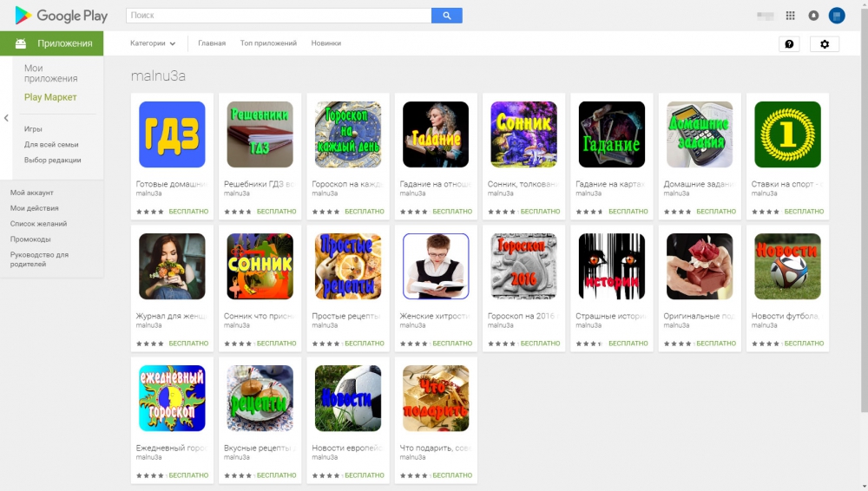The width and height of the screenshot is (868, 491).
Task: Open the Ставки на спорт app icon
Action: 787,134
